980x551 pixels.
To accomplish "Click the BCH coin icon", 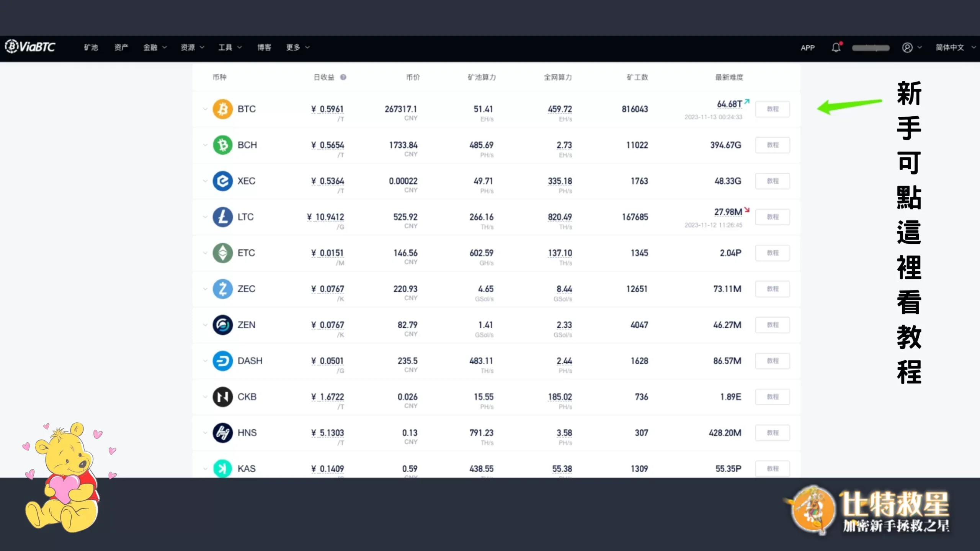I will pos(223,145).
